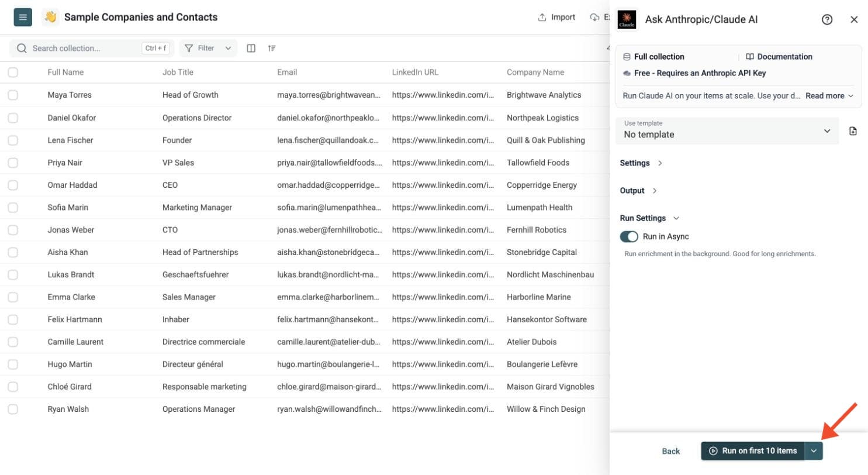The width and height of the screenshot is (868, 475).
Task: Click the Import upload icon
Action: pos(542,18)
